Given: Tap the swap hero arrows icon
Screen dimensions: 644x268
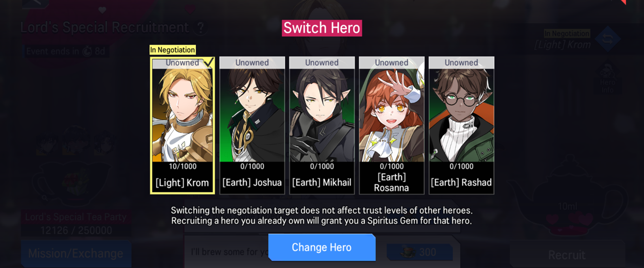Looking at the screenshot, I should (608, 39).
